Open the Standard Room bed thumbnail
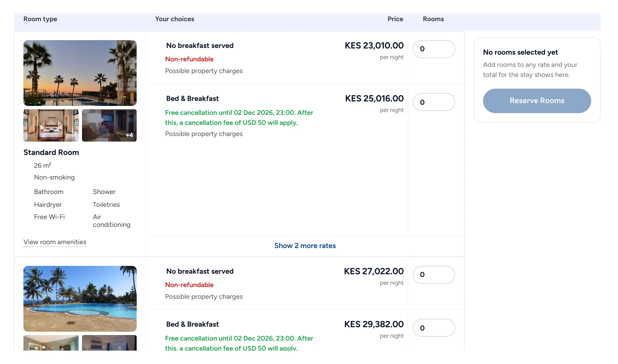This screenshot has width=618, height=364. 51,125
